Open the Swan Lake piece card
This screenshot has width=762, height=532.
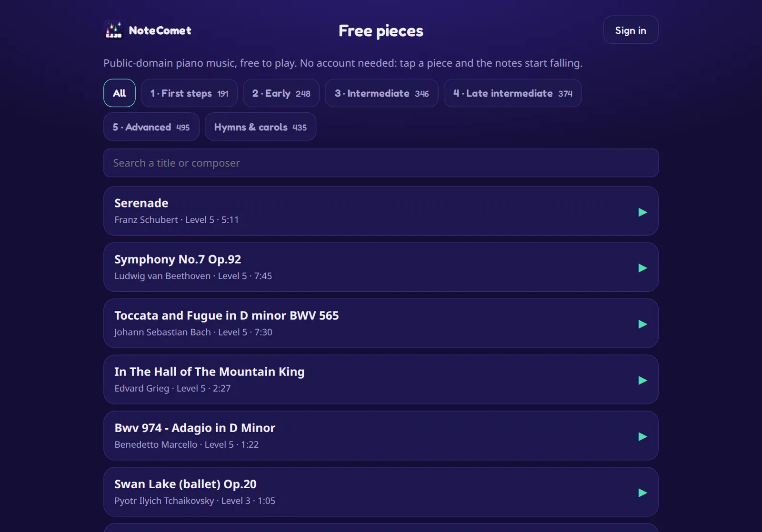coord(381,492)
